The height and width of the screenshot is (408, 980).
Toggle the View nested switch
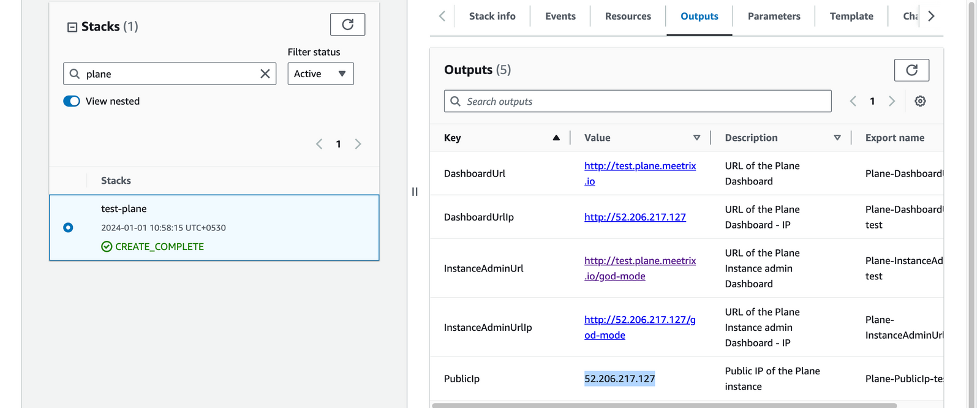[x=72, y=101]
